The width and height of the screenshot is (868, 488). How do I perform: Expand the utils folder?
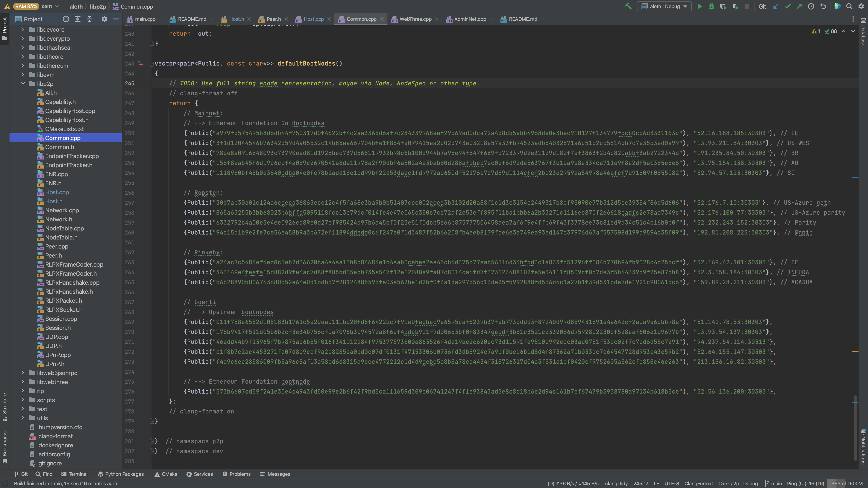(x=23, y=418)
